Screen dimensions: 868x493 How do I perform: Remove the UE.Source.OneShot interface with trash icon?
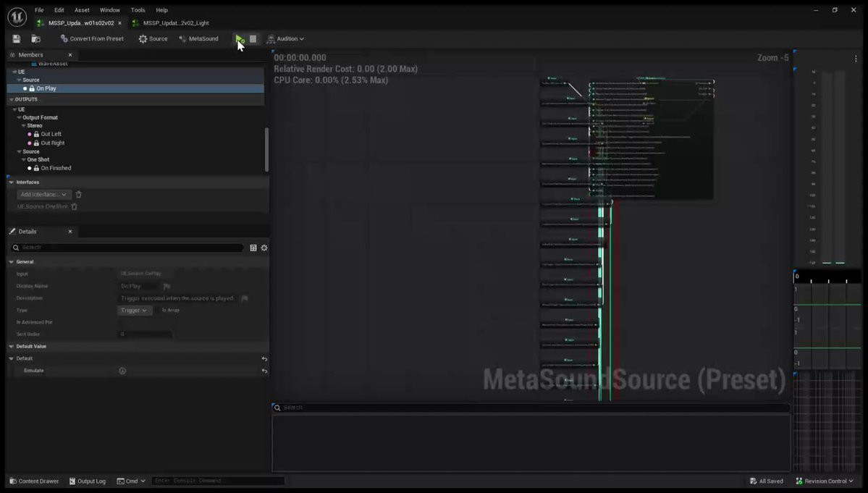pos(74,206)
